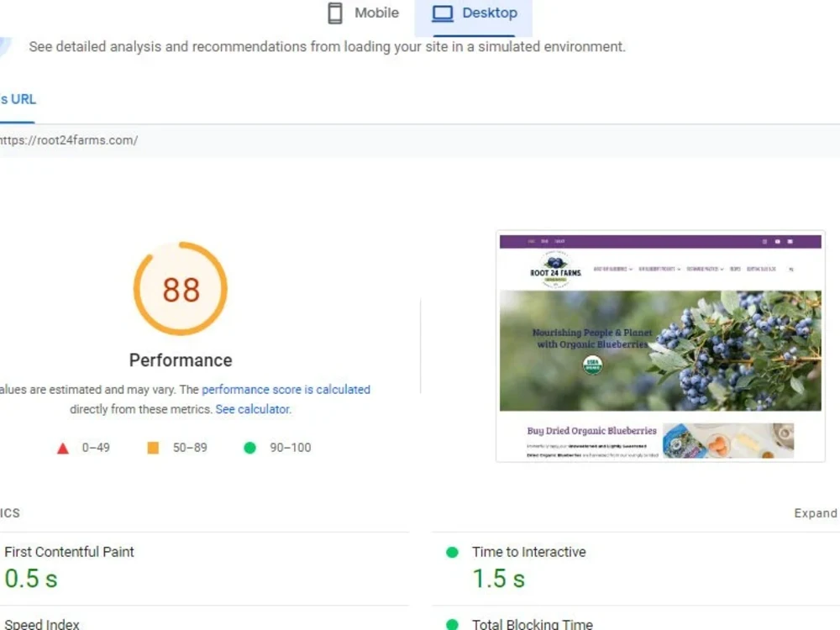
Task: Open the performance score is calculated link
Action: 286,390
